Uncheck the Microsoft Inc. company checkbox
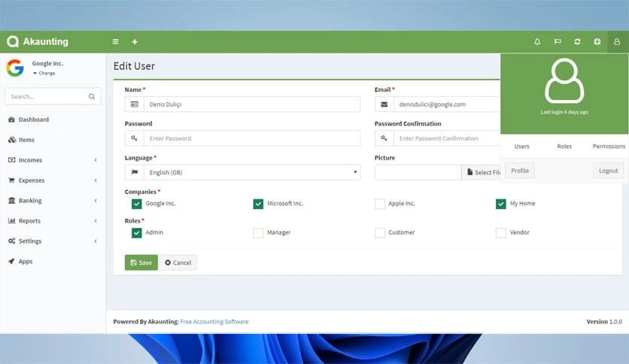629x364 pixels. (x=258, y=204)
